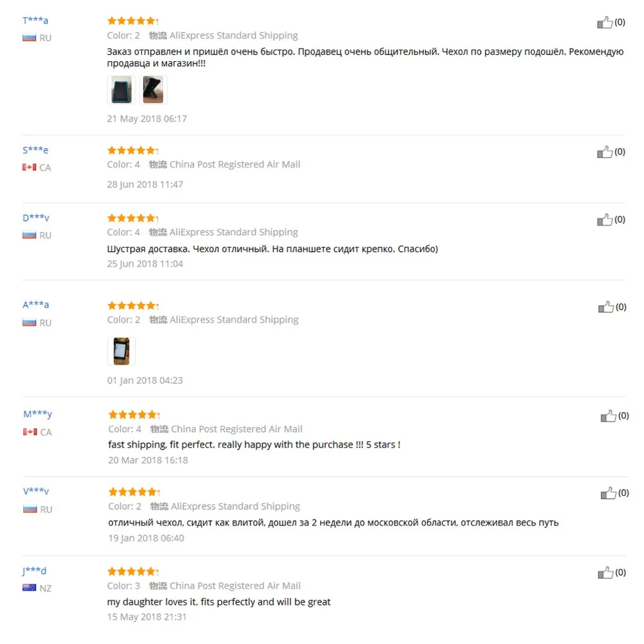Open profile of reviewer S***e
Image resolution: width=644 pixels, height=644 pixels.
[x=35, y=150]
